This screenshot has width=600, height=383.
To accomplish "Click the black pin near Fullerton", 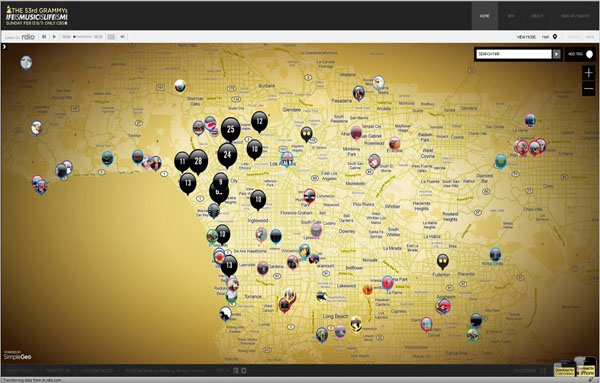I will (442, 261).
